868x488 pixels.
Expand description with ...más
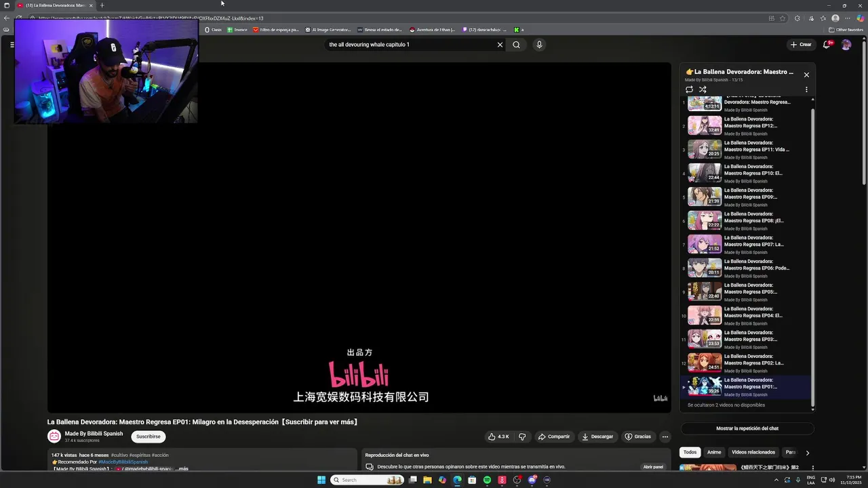point(183,468)
